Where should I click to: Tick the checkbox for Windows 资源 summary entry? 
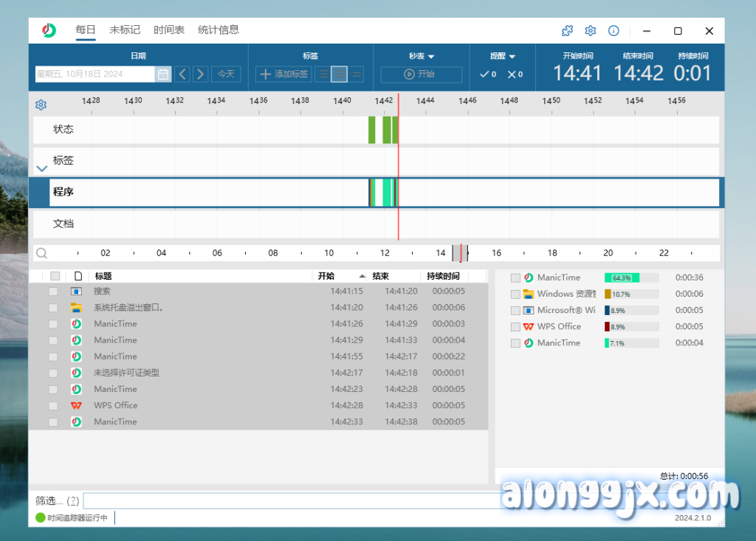(515, 294)
